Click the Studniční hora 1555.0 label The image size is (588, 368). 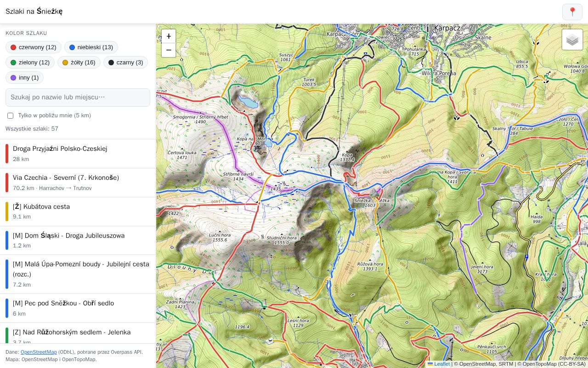click(282, 240)
